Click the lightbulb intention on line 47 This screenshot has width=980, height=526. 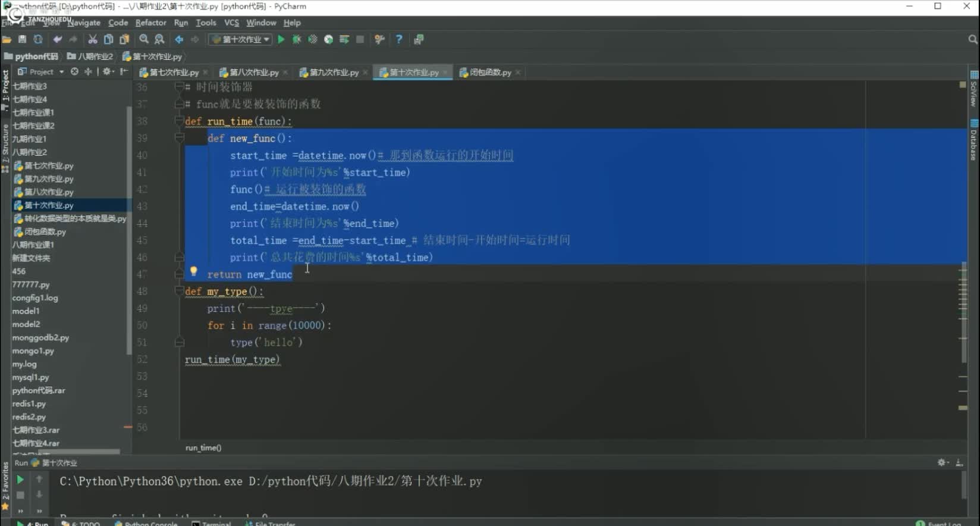click(x=193, y=271)
